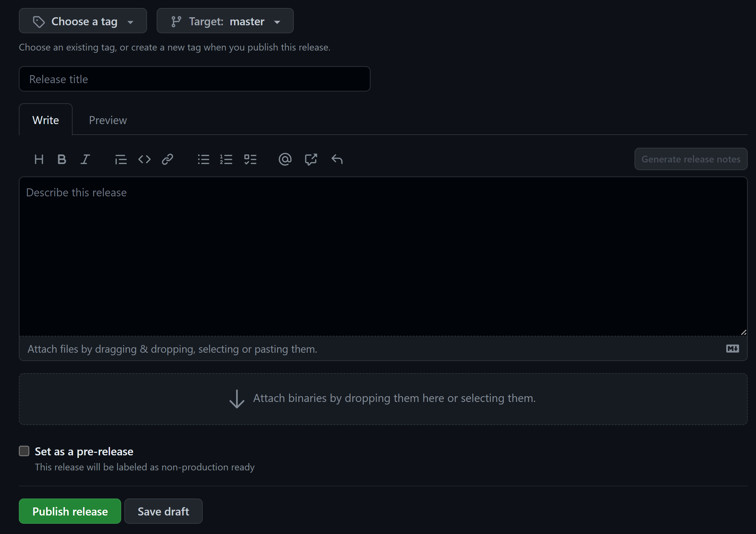Enable Set as a pre-release checkbox
756x534 pixels.
(x=24, y=451)
